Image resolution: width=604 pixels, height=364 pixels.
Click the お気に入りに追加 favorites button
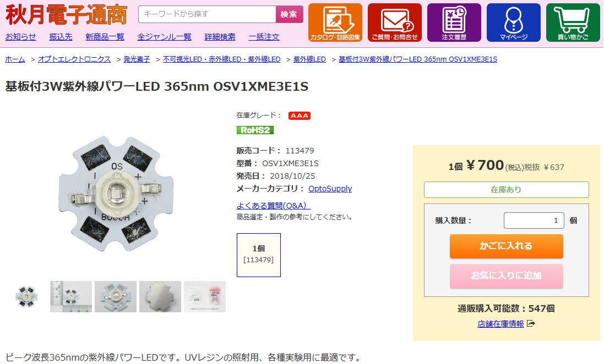(506, 275)
